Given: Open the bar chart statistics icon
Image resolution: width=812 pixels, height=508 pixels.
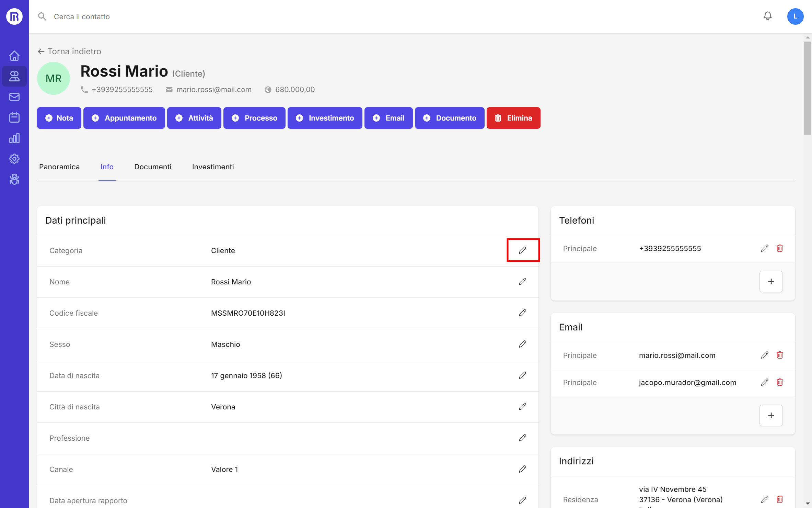Looking at the screenshot, I should (14, 138).
